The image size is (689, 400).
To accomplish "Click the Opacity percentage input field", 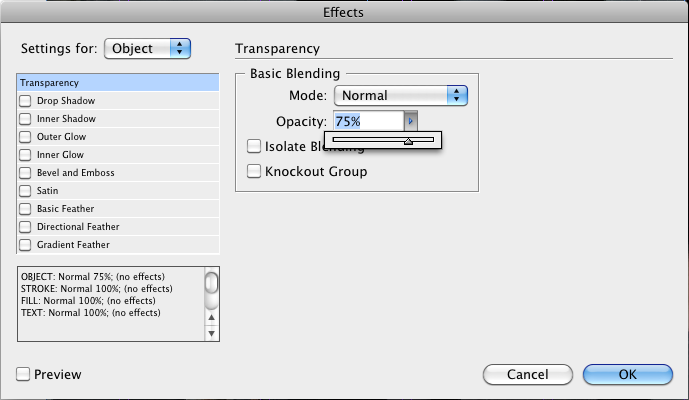I will tap(367, 121).
